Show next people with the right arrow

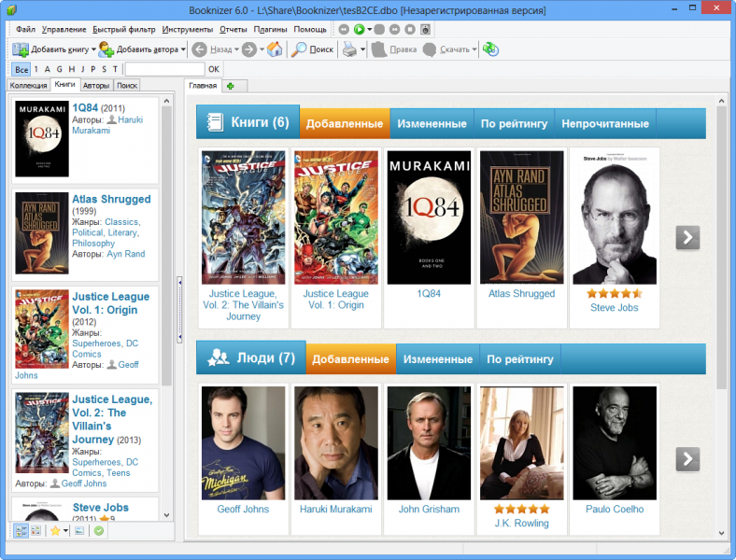[x=687, y=458]
